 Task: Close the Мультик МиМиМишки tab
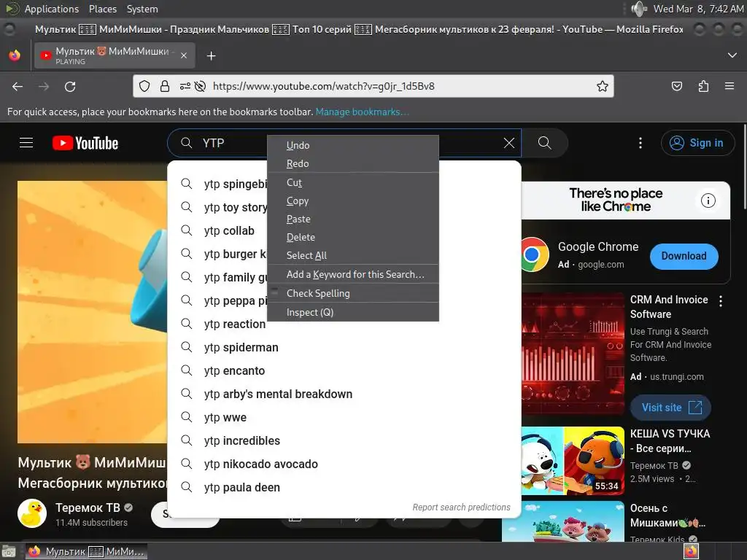coord(184,55)
